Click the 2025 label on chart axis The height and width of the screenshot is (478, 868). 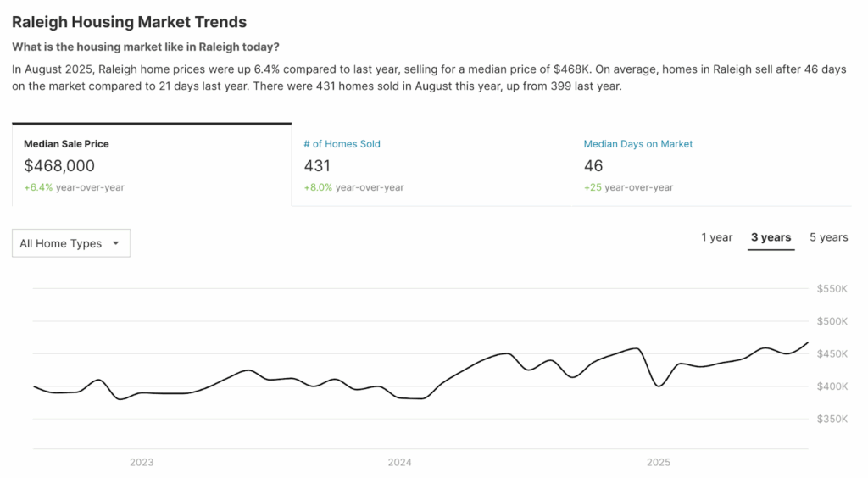658,463
